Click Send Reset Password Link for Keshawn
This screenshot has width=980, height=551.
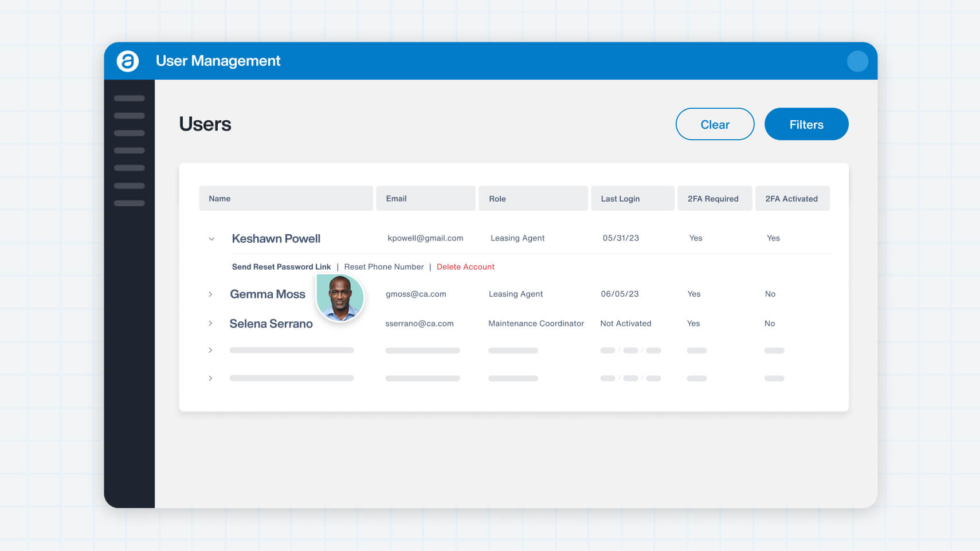tap(281, 266)
